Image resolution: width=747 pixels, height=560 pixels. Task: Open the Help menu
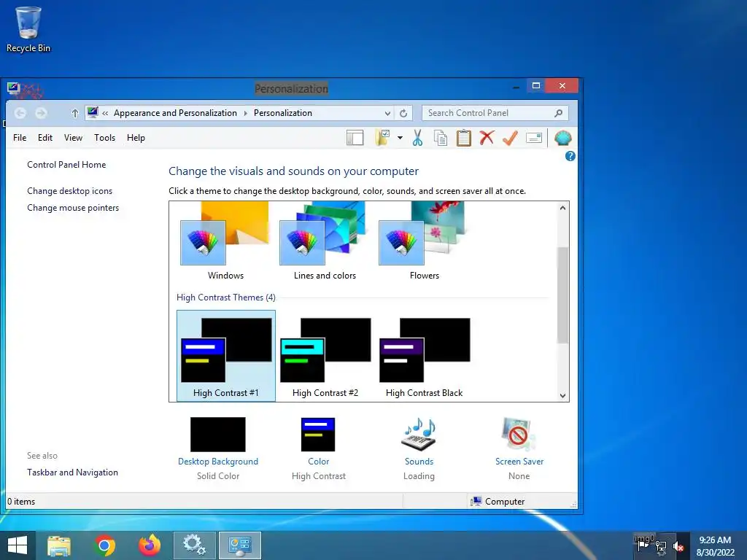point(136,138)
